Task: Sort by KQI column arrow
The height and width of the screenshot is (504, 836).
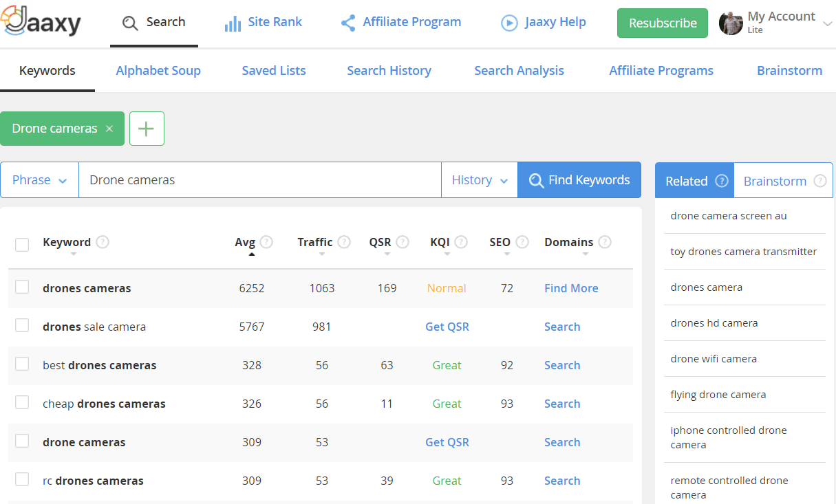Action: [x=447, y=254]
